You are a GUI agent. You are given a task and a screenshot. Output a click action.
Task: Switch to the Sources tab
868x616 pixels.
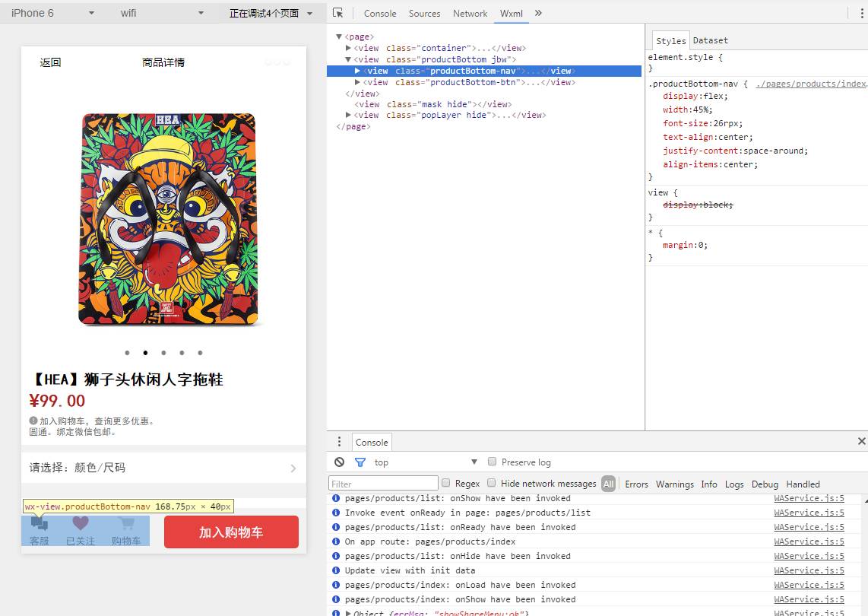pyautogui.click(x=425, y=13)
